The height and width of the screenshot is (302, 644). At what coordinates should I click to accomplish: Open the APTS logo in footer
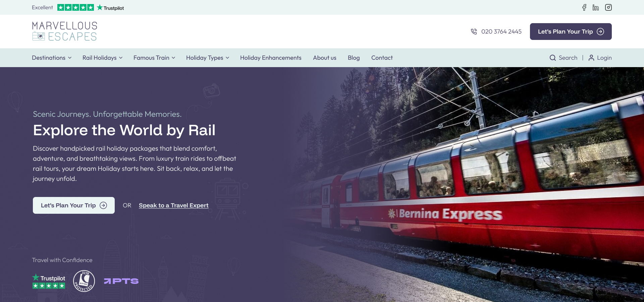point(121,281)
